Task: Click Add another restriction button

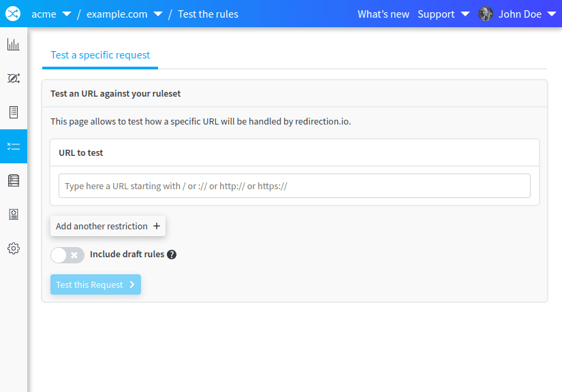Action: coord(108,226)
